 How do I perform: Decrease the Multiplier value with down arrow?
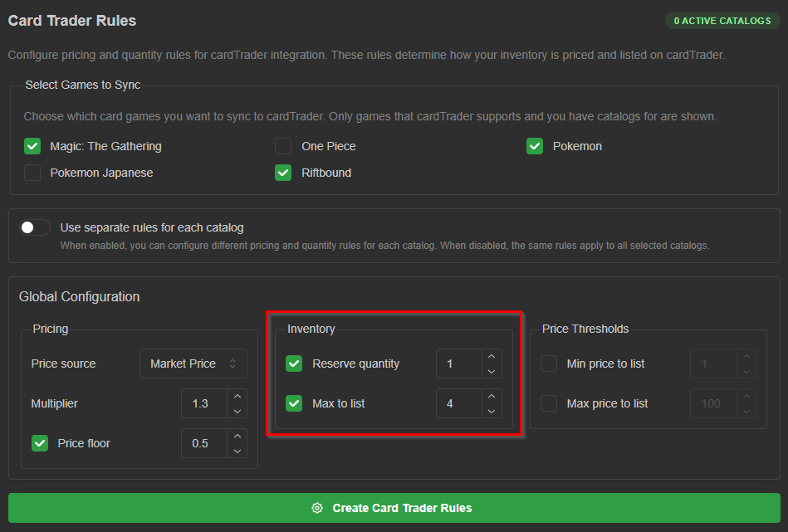click(237, 411)
